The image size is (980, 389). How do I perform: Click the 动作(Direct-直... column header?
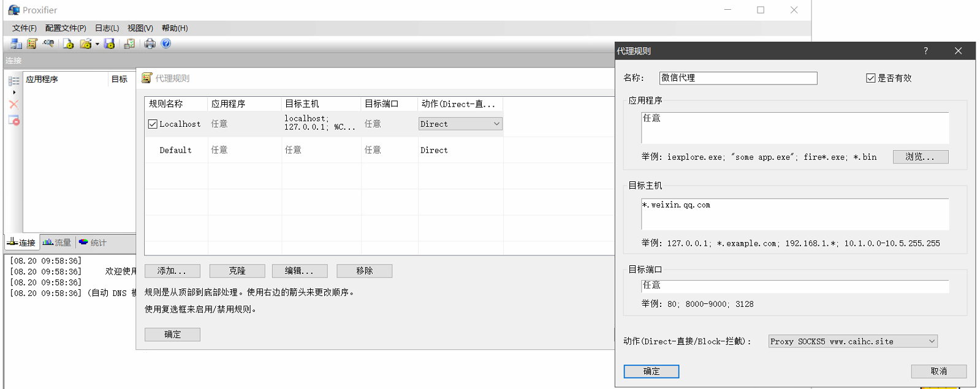click(x=460, y=104)
